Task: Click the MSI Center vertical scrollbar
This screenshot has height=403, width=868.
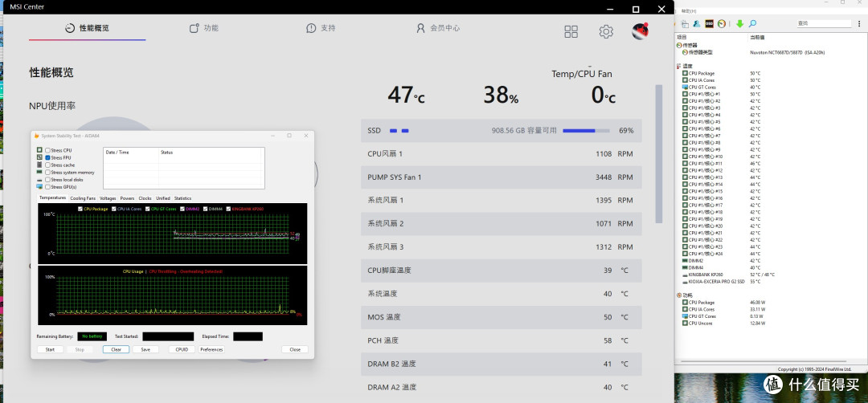Action: (x=659, y=153)
